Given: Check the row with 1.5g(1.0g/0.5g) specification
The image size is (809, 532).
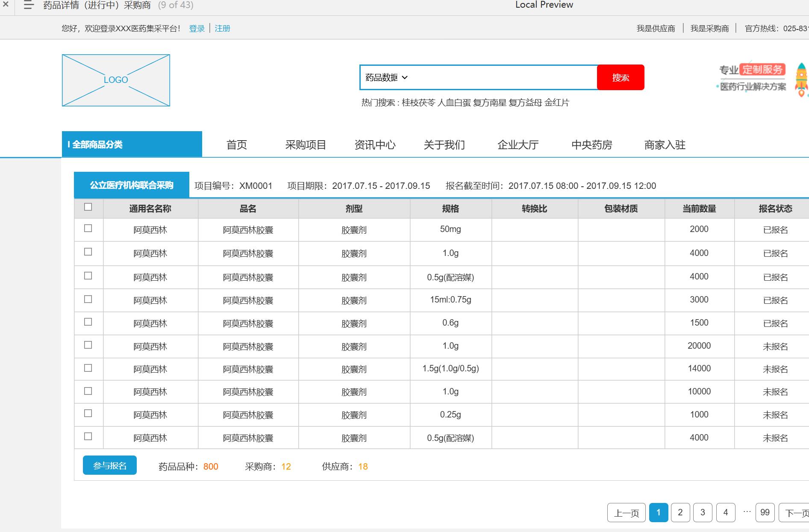Looking at the screenshot, I should tap(88, 368).
